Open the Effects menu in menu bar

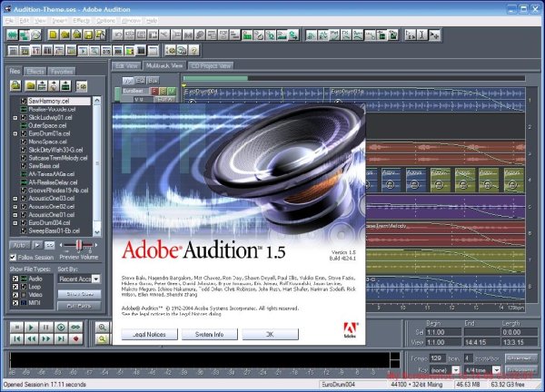(81, 21)
